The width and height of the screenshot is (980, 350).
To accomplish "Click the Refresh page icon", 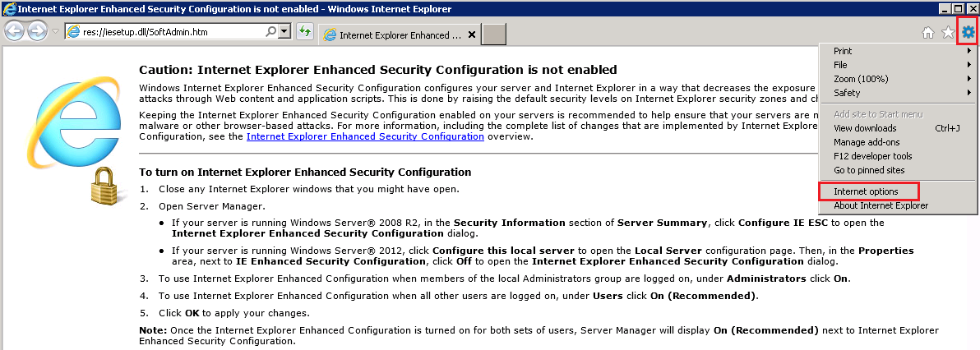I will [x=305, y=31].
